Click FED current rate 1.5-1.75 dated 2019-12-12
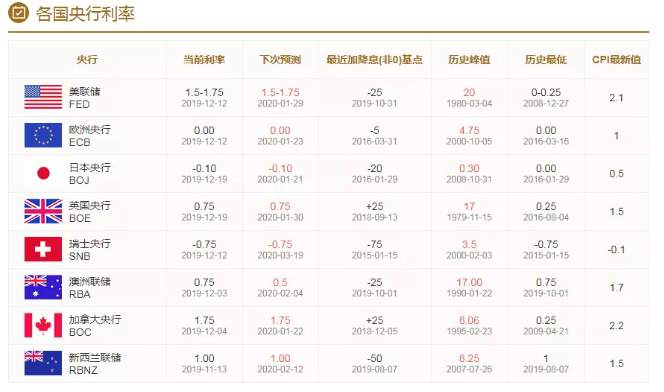Viewport: 664px width, 392px height. coord(204,97)
